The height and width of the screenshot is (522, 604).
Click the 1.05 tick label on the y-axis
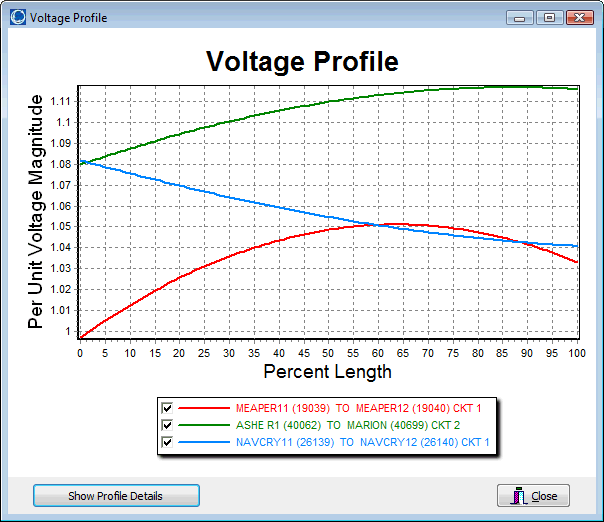click(x=60, y=227)
